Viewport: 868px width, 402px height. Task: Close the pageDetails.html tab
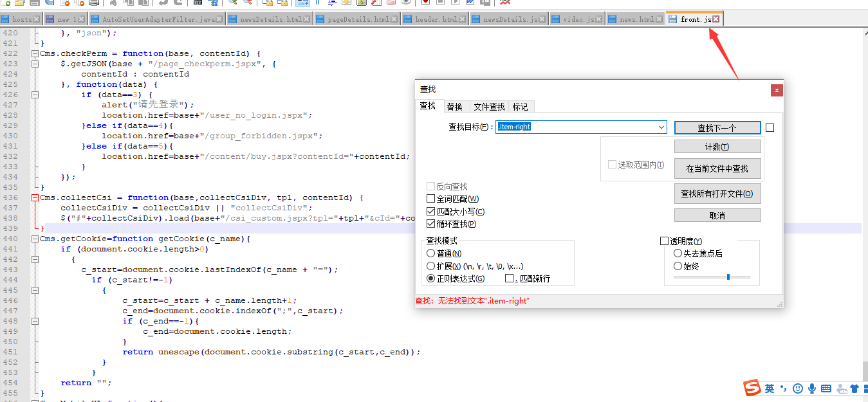394,19
